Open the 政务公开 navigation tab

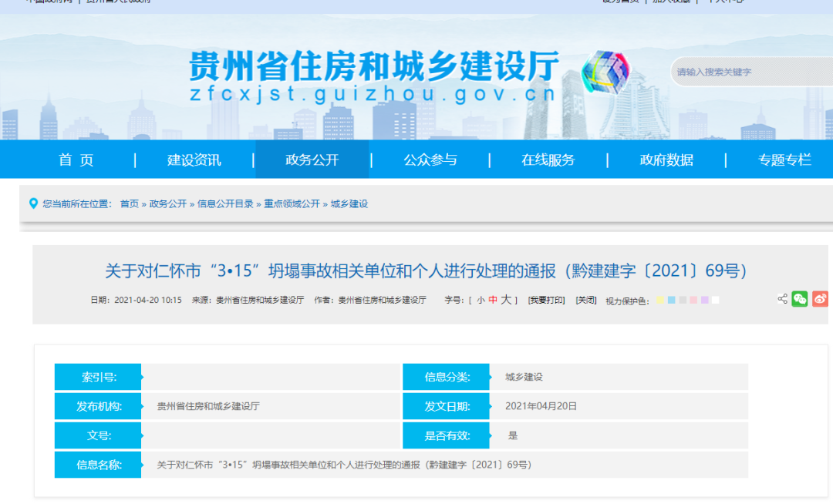[x=312, y=160]
